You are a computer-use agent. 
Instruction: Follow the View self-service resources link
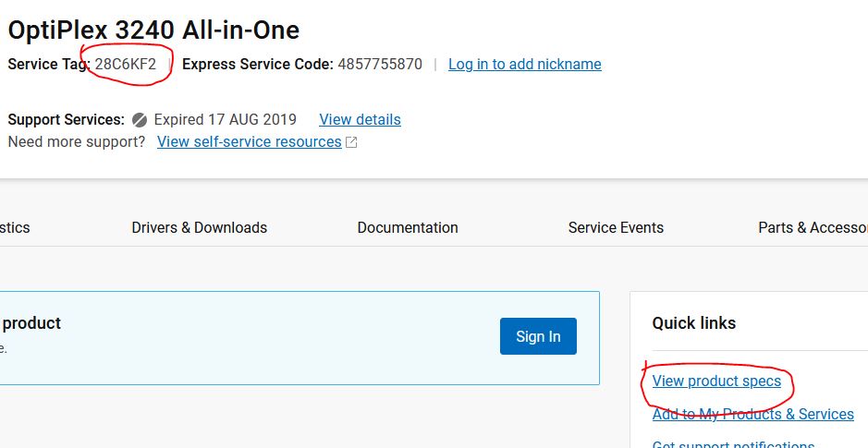(x=249, y=141)
